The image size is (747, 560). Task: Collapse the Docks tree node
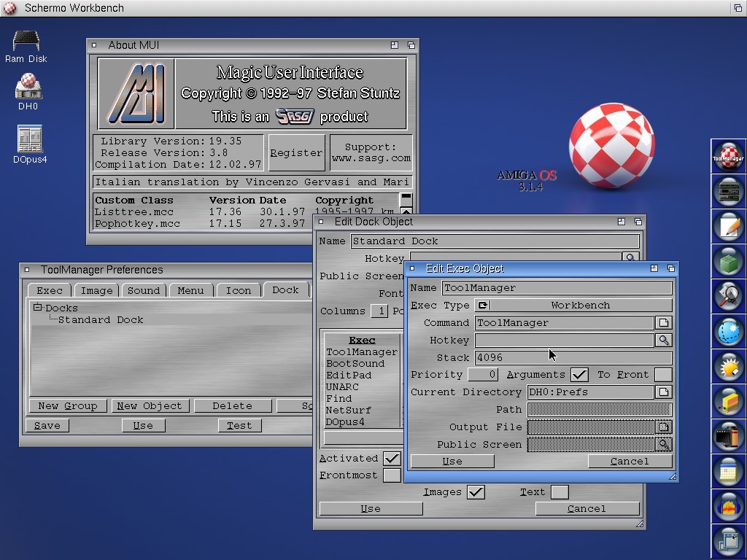tap(38, 308)
